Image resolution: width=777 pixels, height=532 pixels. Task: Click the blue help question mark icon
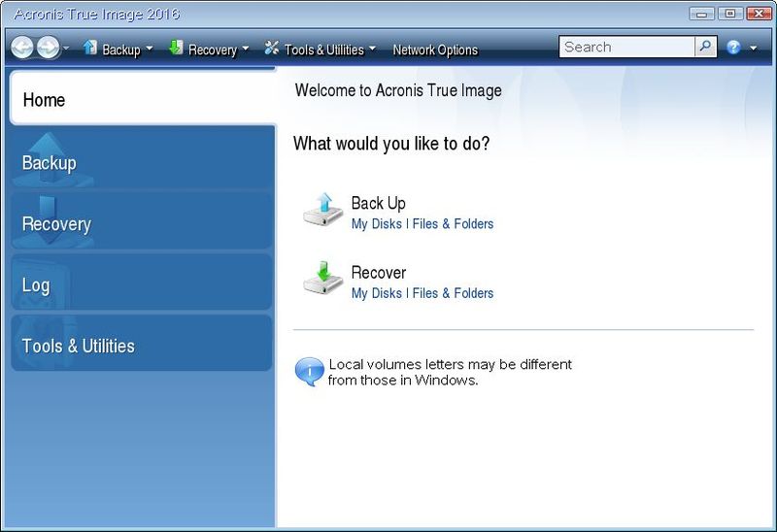(x=733, y=48)
